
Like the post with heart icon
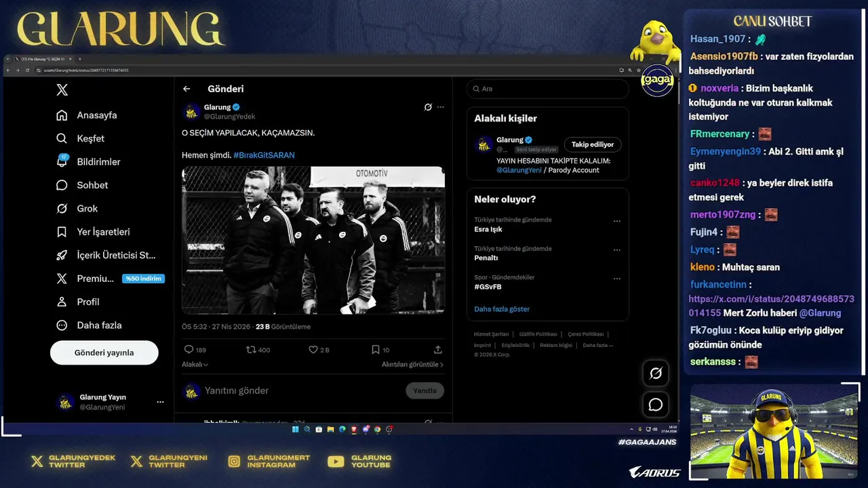point(313,350)
